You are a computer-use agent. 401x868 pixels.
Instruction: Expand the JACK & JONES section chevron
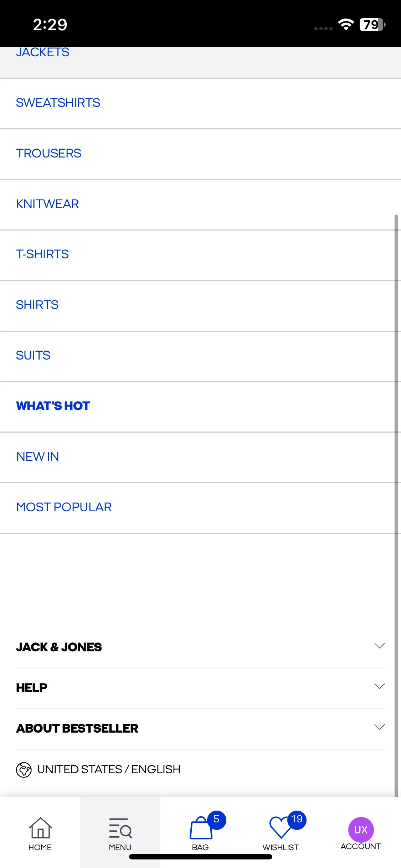(379, 646)
